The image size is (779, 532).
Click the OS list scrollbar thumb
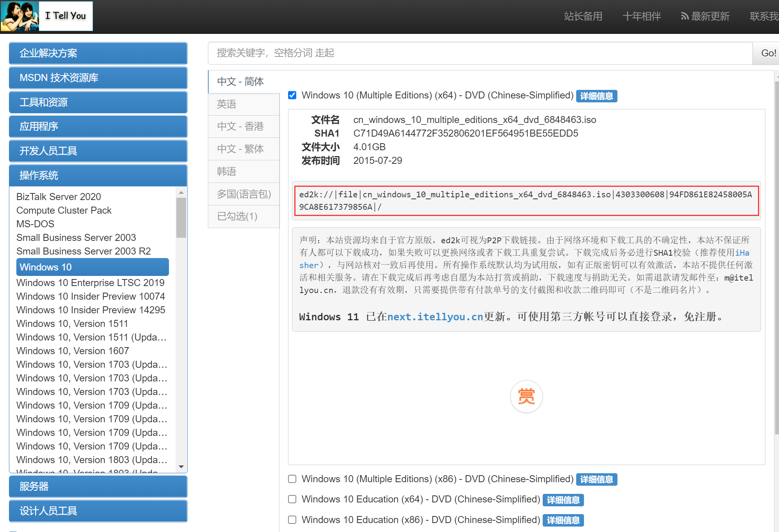pyautogui.click(x=181, y=217)
